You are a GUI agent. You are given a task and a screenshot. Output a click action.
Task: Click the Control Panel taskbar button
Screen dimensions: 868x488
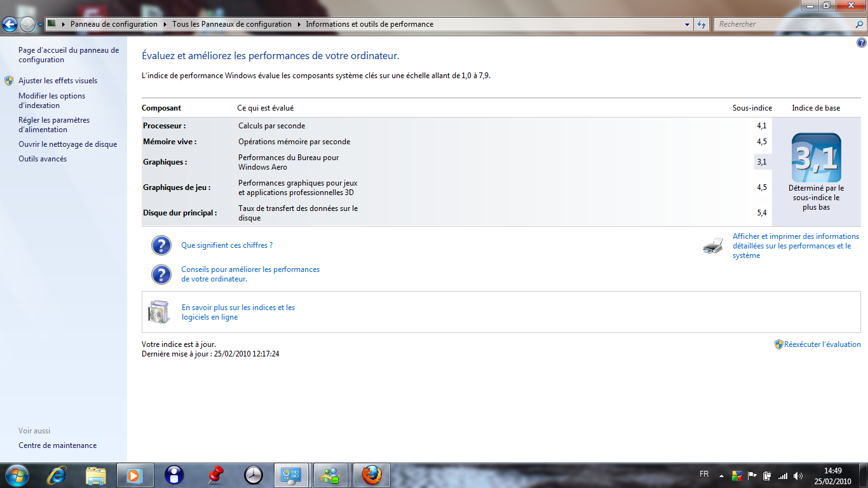(291, 475)
